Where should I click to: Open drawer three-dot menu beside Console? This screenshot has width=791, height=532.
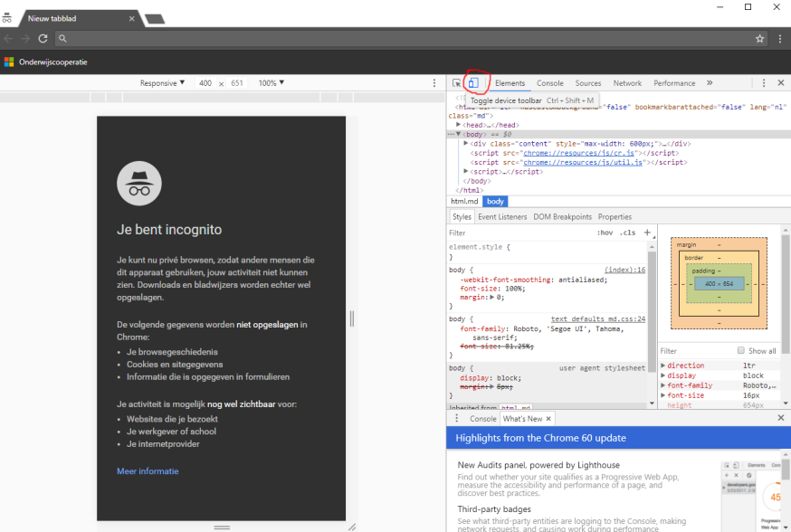pyautogui.click(x=456, y=418)
